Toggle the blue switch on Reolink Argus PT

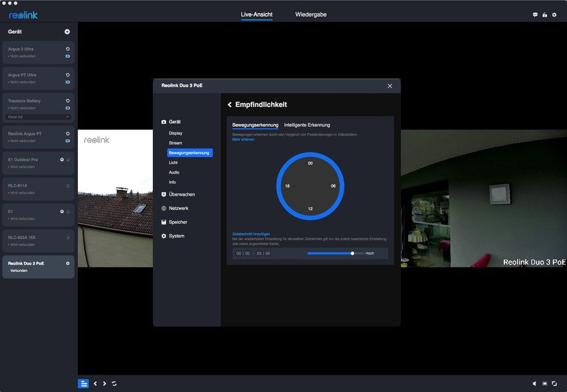click(68, 141)
